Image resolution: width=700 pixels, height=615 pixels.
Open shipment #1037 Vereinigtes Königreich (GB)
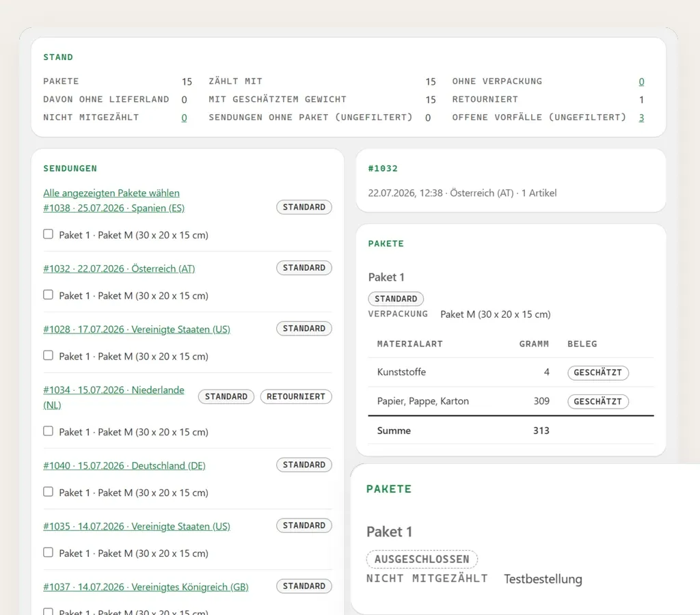[x=146, y=587]
